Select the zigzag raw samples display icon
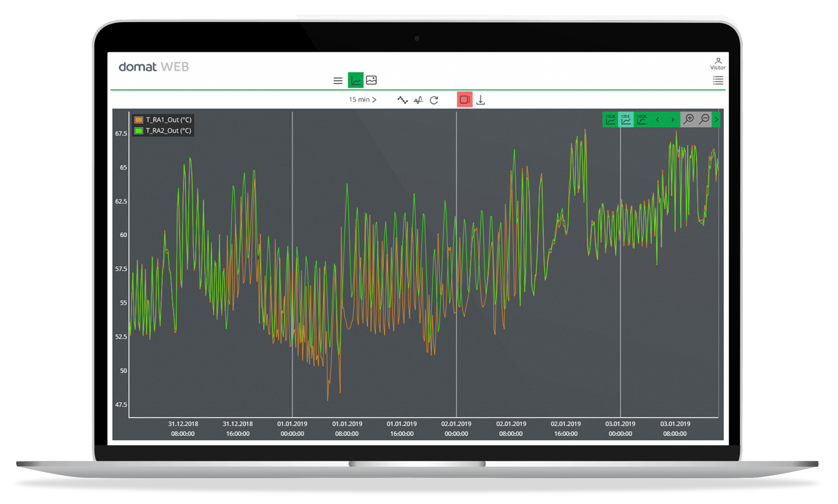Image resolution: width=838 pixels, height=504 pixels. point(403,100)
